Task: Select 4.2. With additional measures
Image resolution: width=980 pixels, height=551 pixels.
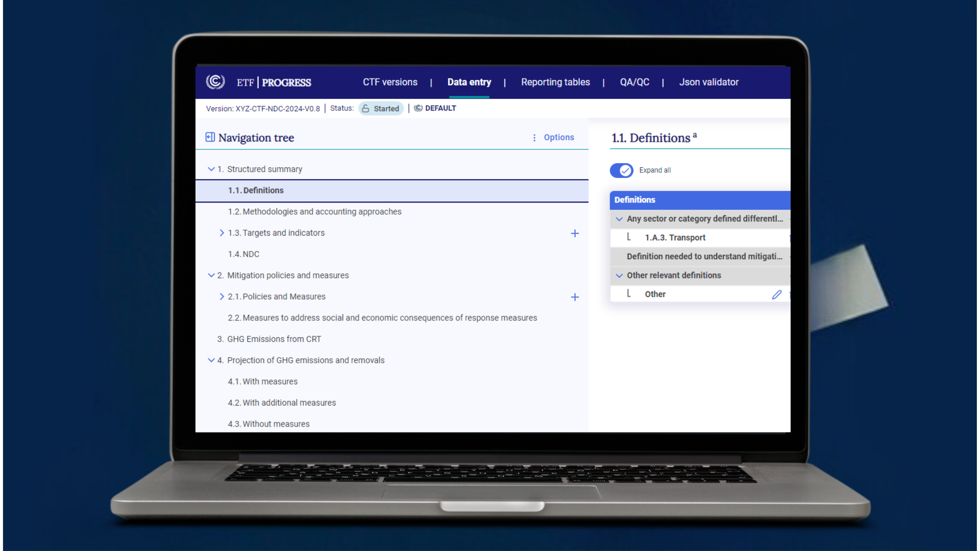Action: point(282,403)
